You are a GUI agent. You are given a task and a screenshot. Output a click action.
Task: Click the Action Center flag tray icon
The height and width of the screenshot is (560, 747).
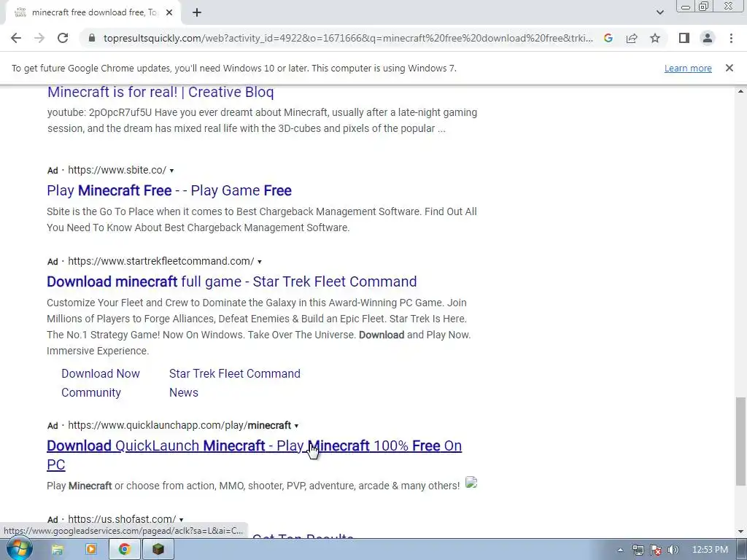(656, 550)
